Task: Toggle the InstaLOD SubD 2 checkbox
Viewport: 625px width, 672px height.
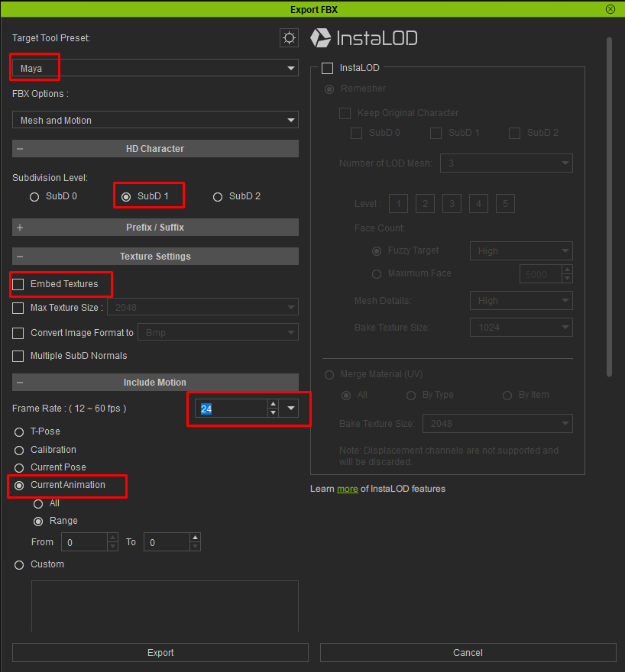Action: [514, 134]
